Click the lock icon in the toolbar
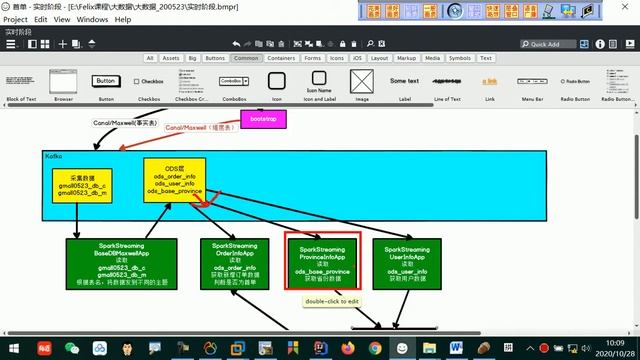The image size is (640, 360). (x=342, y=44)
